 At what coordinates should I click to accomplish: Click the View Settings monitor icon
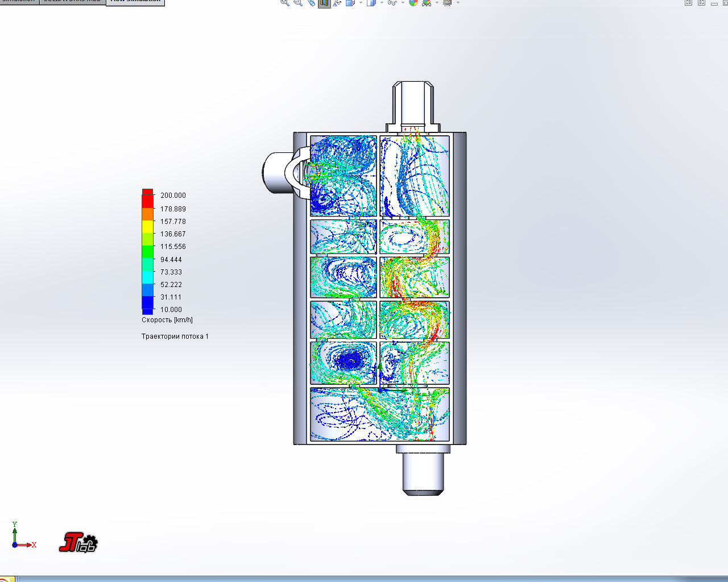448,2
